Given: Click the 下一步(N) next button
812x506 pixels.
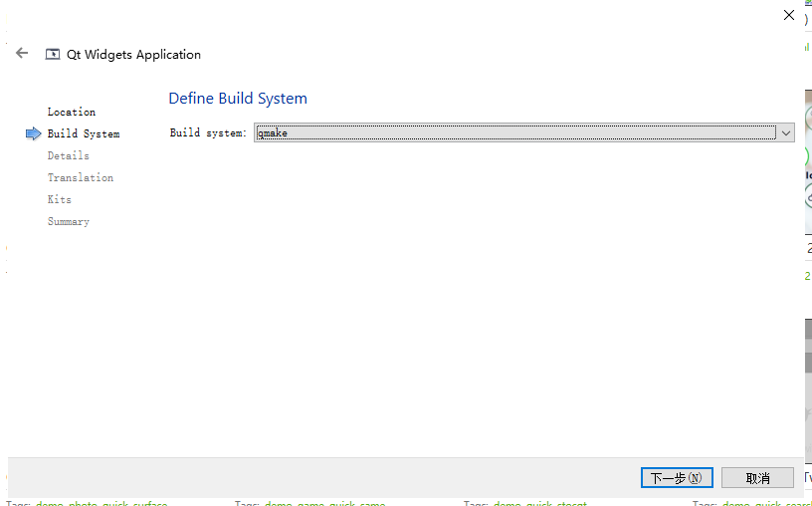Looking at the screenshot, I should 677,477.
